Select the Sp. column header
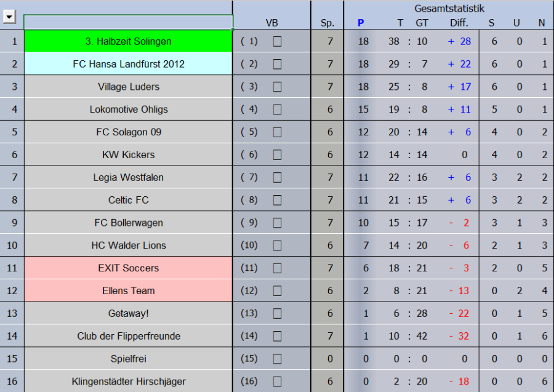 (327, 23)
